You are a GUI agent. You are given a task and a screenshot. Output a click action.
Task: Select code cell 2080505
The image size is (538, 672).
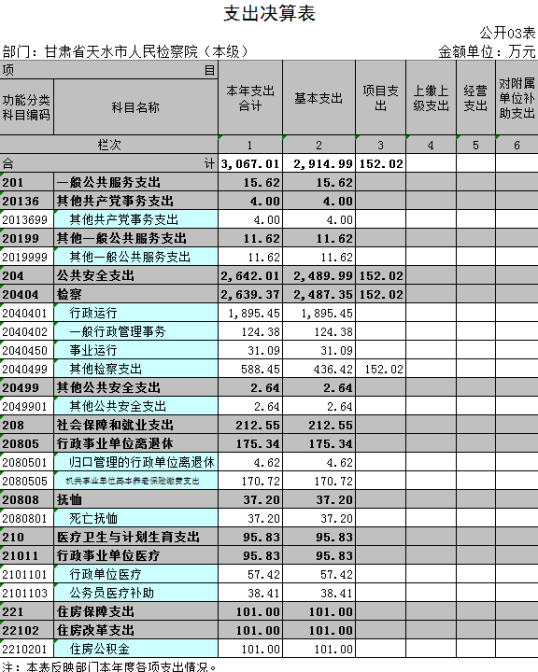click(x=27, y=481)
